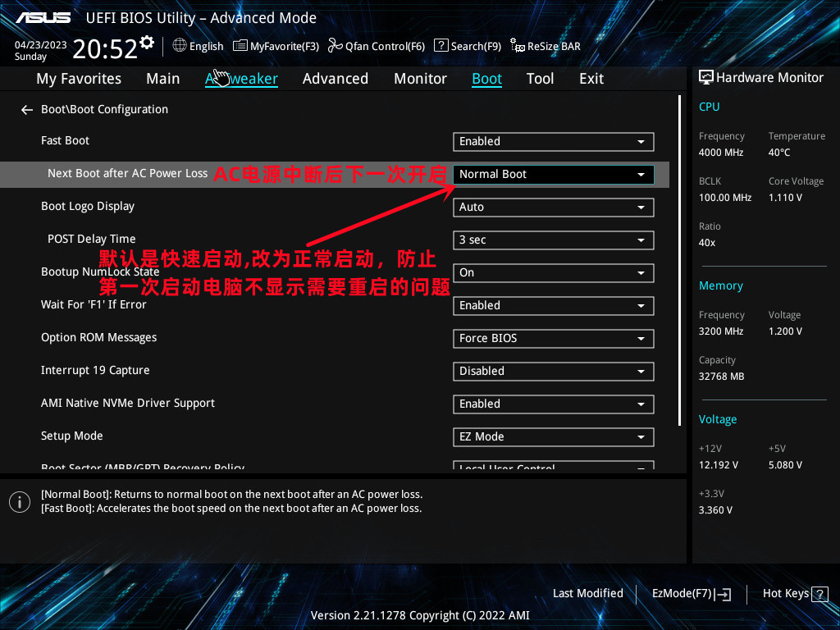Click Last Modified
The image size is (840, 630).
[587, 594]
